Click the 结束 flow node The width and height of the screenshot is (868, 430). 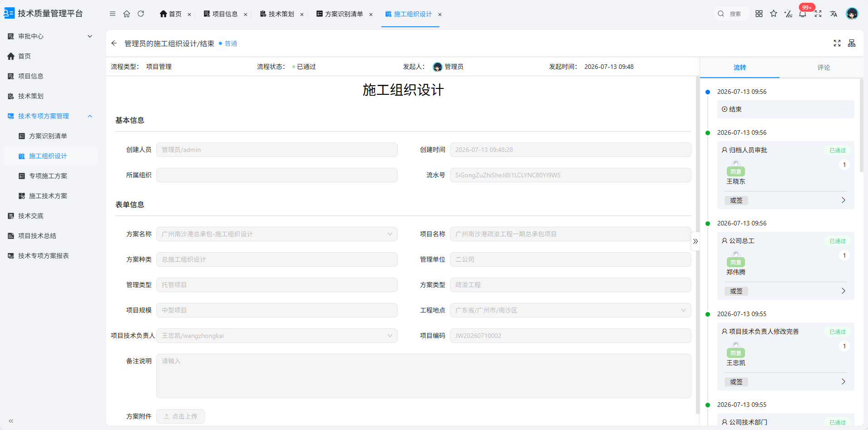[785, 109]
